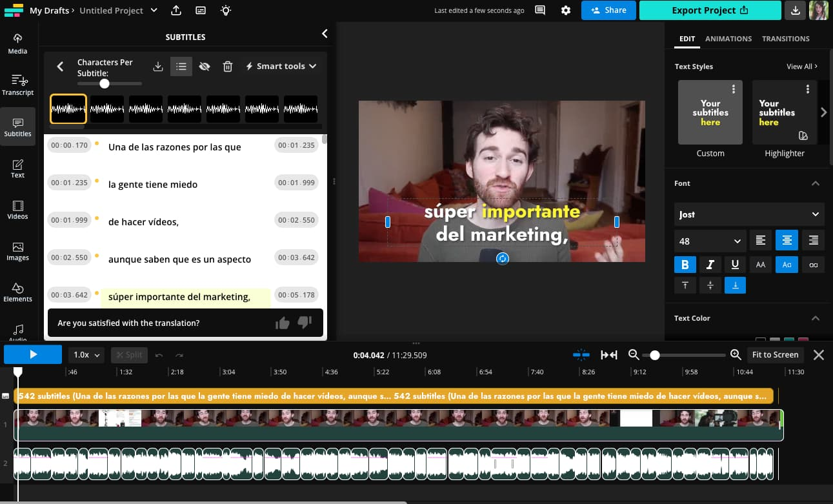The width and height of the screenshot is (833, 504).
Task: Open the Transcript panel
Action: coord(17,85)
